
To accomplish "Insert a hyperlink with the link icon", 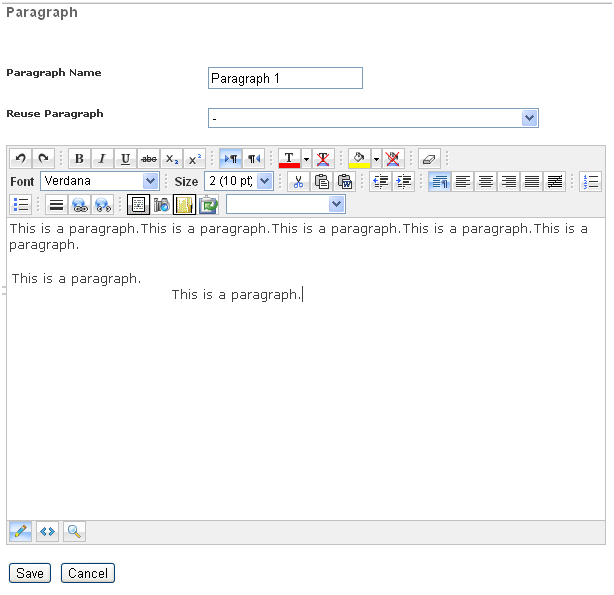I will pos(80,204).
